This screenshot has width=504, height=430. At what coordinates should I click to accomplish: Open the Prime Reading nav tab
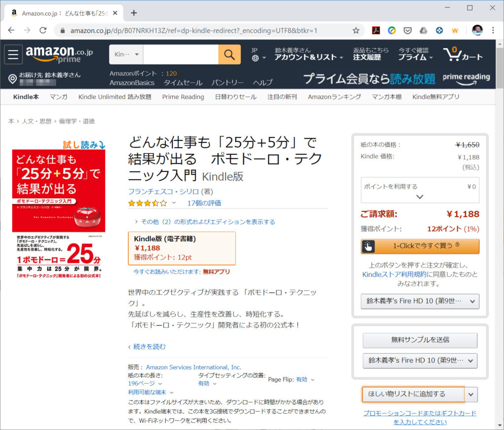[183, 97]
